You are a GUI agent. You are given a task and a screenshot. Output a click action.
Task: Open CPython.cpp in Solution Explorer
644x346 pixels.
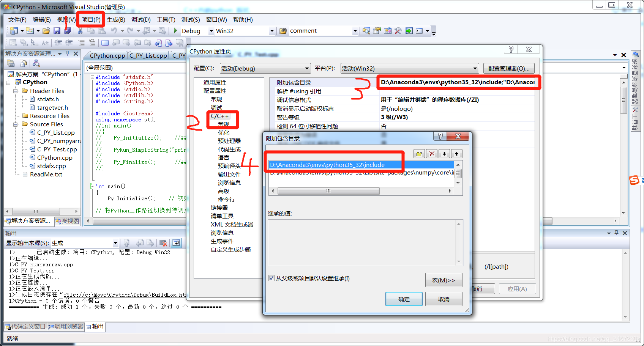point(55,158)
